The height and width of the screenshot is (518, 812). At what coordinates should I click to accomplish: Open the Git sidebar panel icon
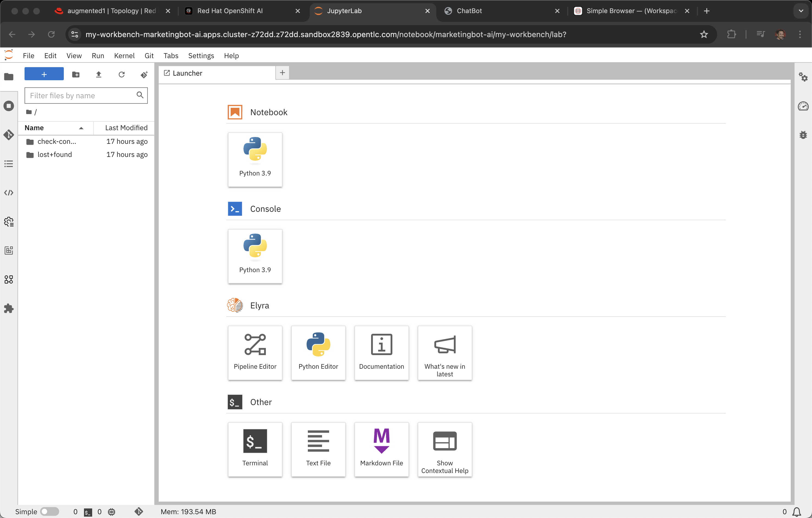[x=9, y=135]
